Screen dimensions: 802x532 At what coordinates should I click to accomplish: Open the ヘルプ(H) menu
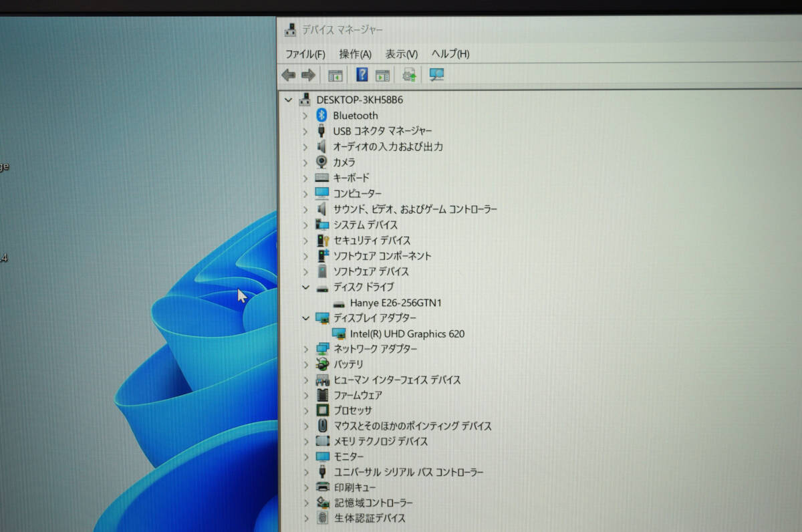450,54
